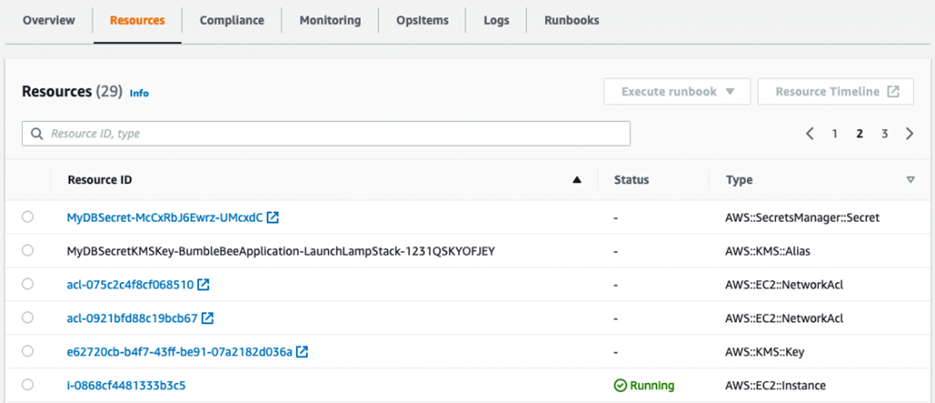The image size is (935, 403).
Task: Click the search magnifier icon
Action: click(x=37, y=134)
